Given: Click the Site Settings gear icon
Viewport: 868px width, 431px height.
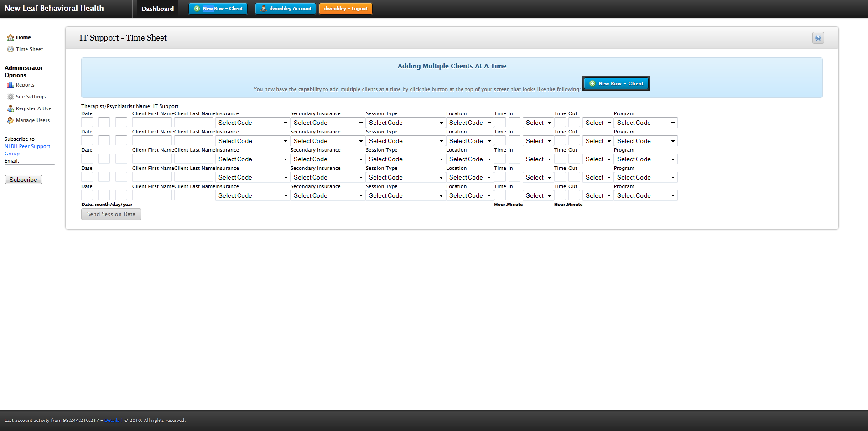Looking at the screenshot, I should [10, 97].
